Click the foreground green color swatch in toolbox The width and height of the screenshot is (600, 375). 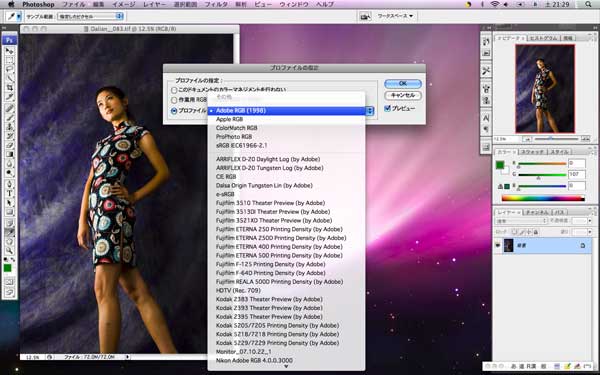pos(7,268)
